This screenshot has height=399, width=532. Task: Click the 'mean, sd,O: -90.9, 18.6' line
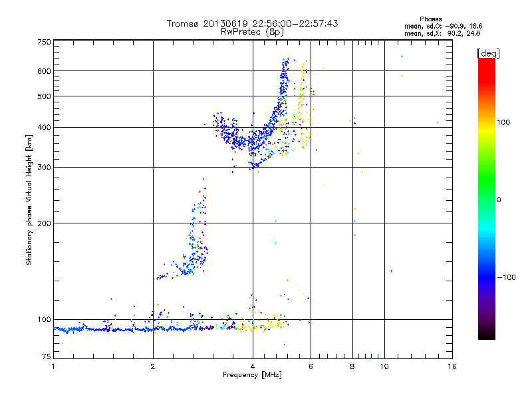[x=443, y=26]
